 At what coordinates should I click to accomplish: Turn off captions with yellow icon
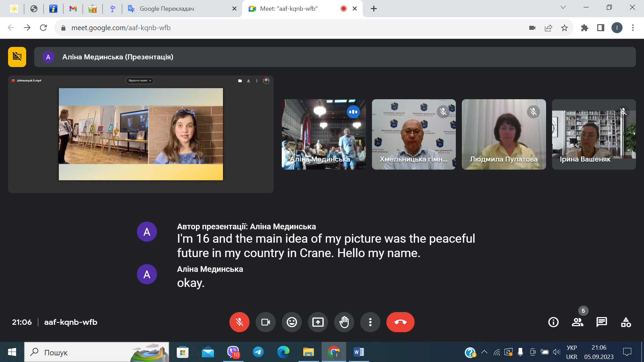pyautogui.click(x=17, y=57)
